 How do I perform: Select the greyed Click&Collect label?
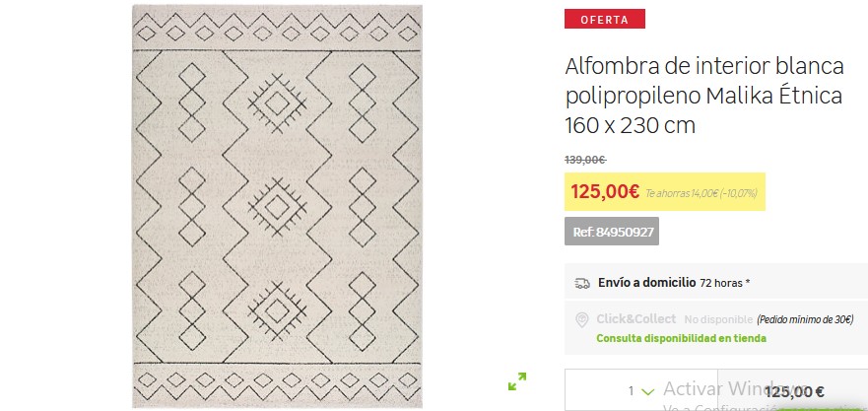click(636, 319)
